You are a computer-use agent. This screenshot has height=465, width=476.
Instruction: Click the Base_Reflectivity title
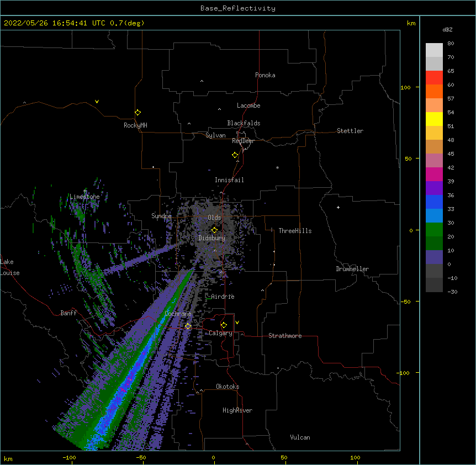238,8
